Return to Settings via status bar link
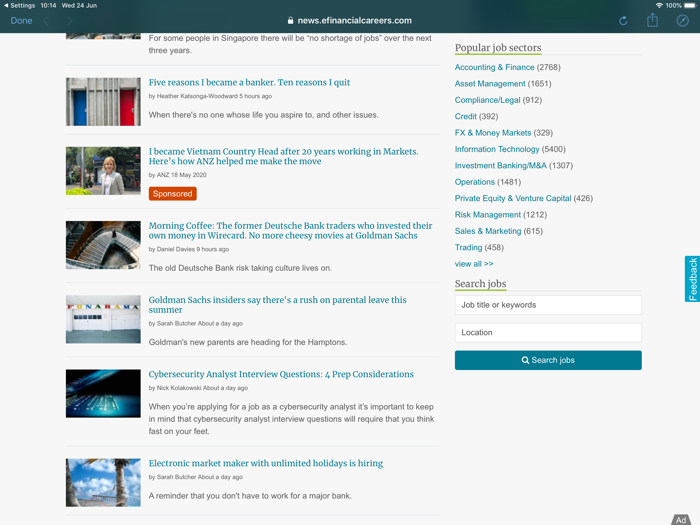This screenshot has height=525, width=700. tap(19, 5)
